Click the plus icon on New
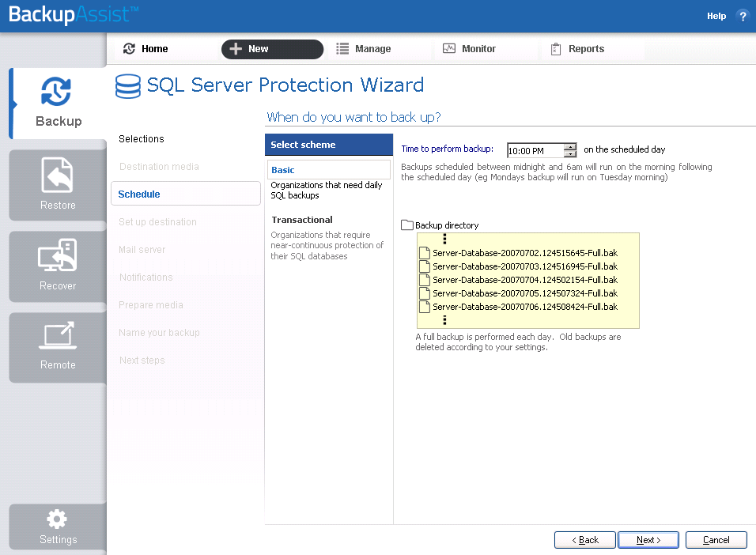Image resolution: width=756 pixels, height=555 pixels. [x=236, y=49]
